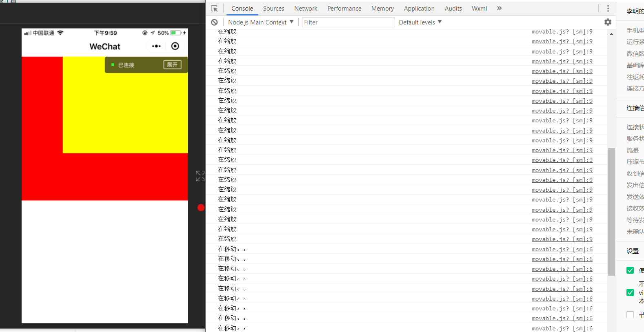Click the Wi-Fi icon in the phone status bar
This screenshot has height=332, width=644.
click(x=60, y=33)
